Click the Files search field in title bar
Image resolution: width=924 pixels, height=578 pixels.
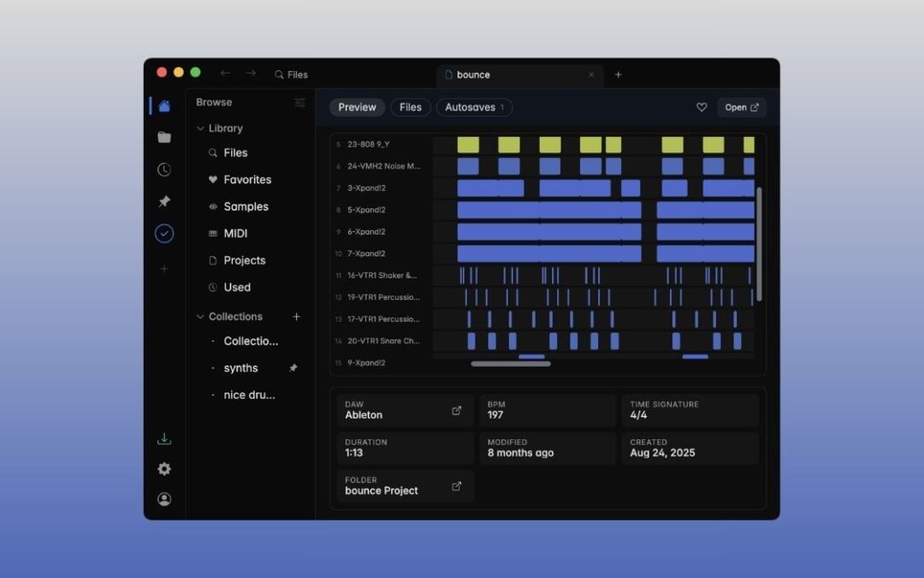[x=291, y=74]
